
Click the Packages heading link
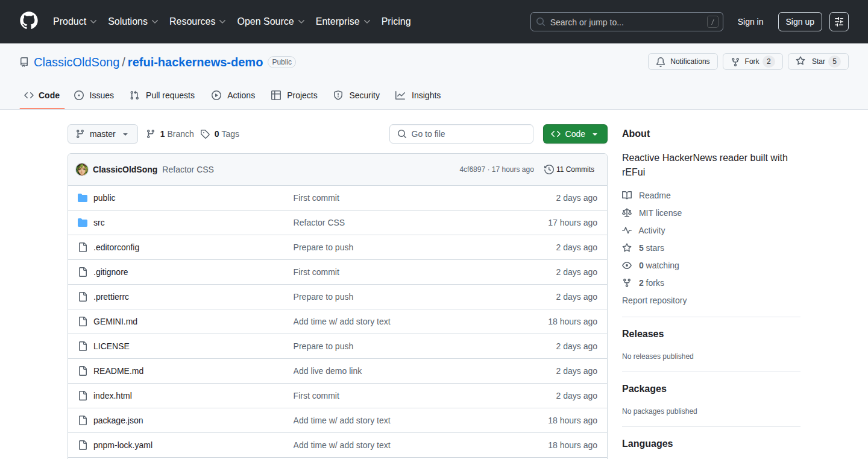tap(644, 388)
